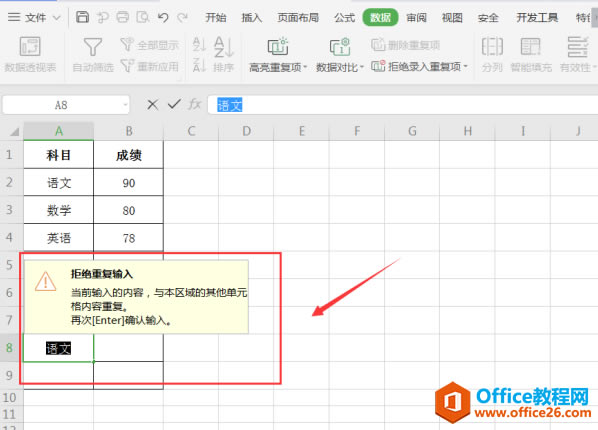Sort ascending with A-Z icon

(199, 44)
